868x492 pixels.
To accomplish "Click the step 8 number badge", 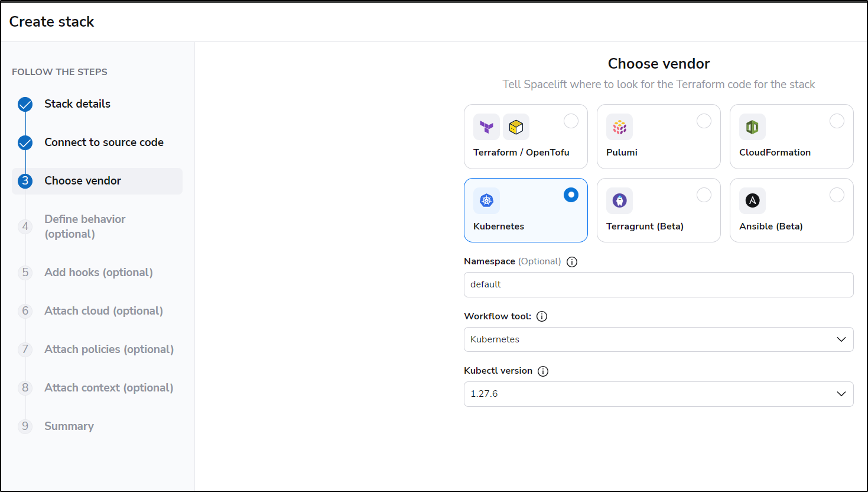I will [x=25, y=388].
